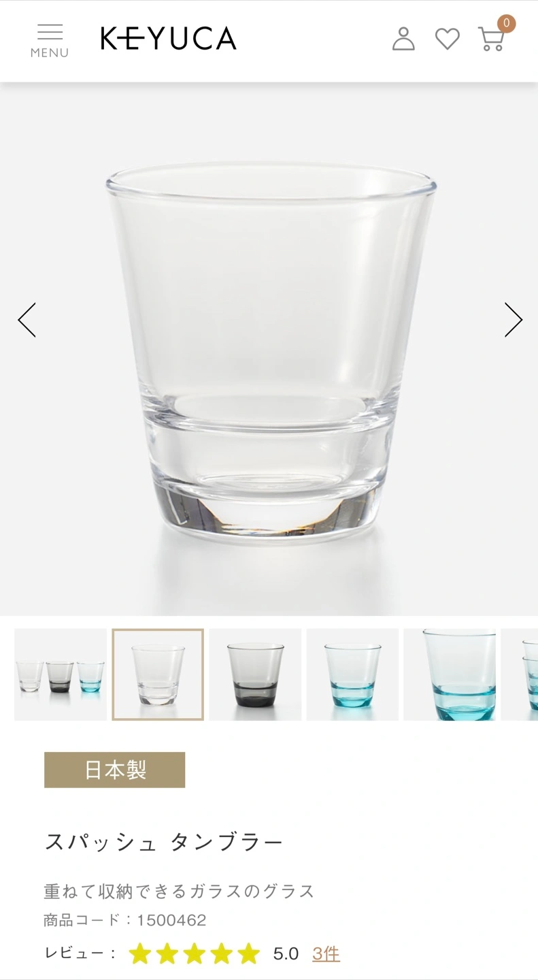Click the スパッシュ タンブラー product title
The image size is (538, 980).
tap(164, 843)
